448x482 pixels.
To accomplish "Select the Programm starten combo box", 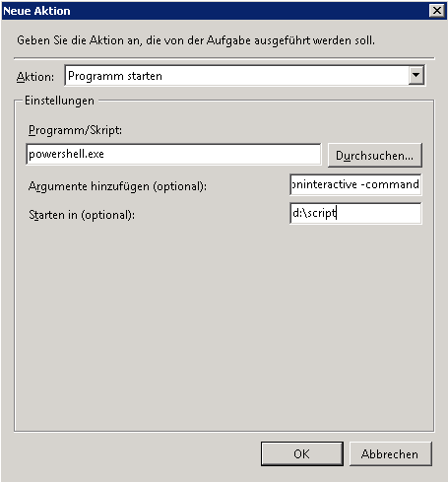I will (245, 76).
